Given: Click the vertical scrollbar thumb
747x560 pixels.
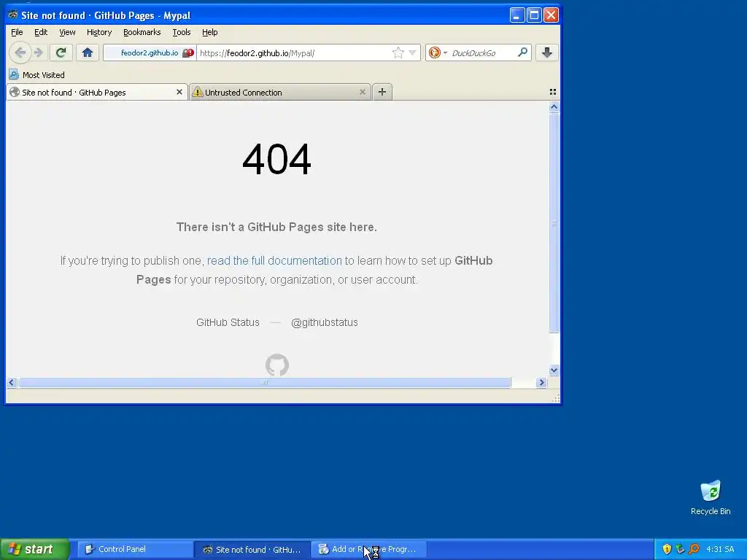Looking at the screenshot, I should 554,223.
